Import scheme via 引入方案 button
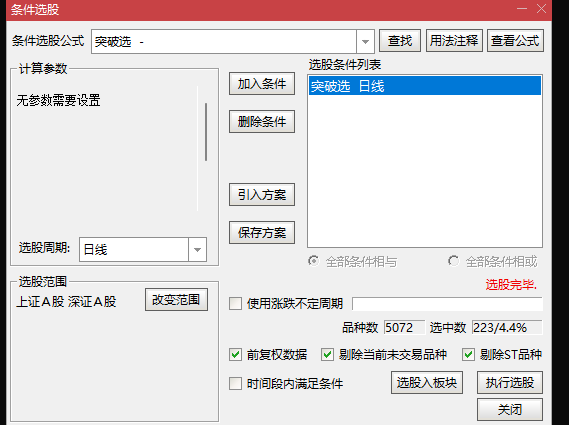This screenshot has width=569, height=425. 262,195
